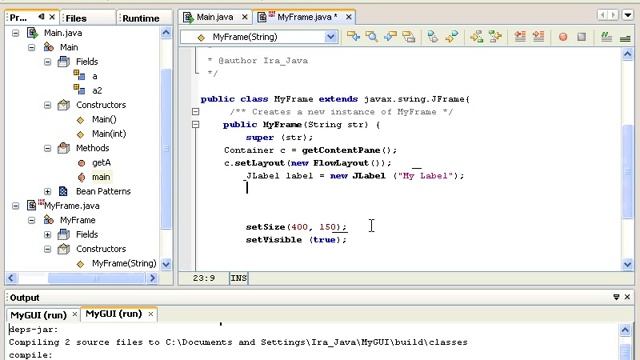
Task: Select MyFrame(String) constructor in tree
Action: coord(124,263)
